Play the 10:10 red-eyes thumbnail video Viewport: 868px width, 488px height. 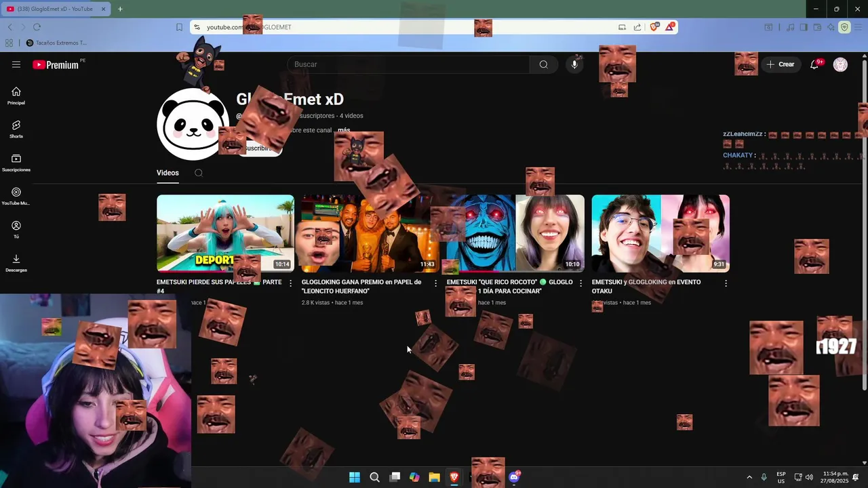point(515,233)
